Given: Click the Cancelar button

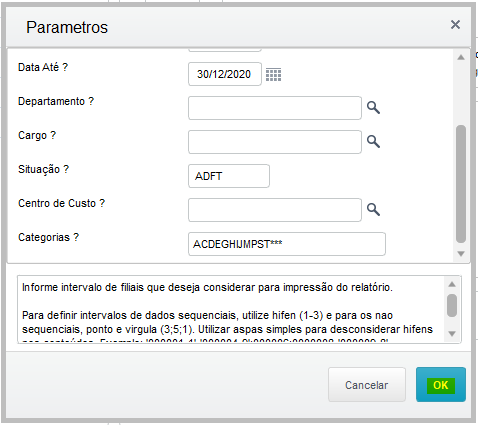Looking at the screenshot, I should 367,385.
